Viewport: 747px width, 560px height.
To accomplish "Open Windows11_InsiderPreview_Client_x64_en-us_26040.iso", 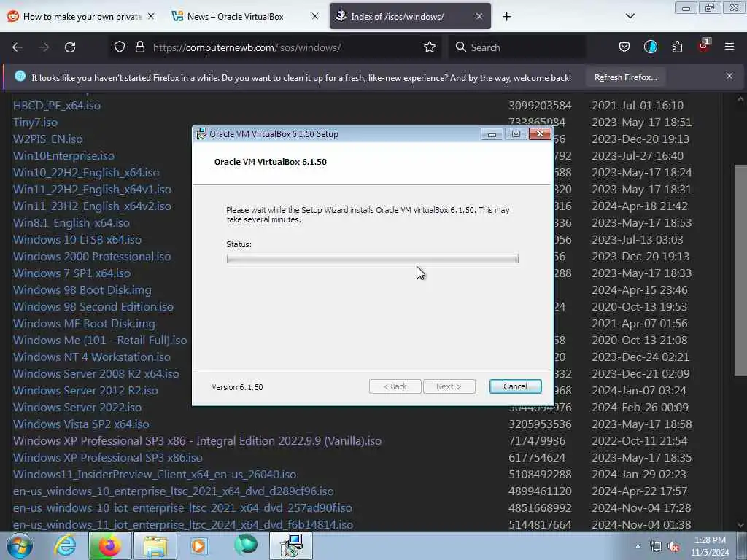I will point(155,474).
